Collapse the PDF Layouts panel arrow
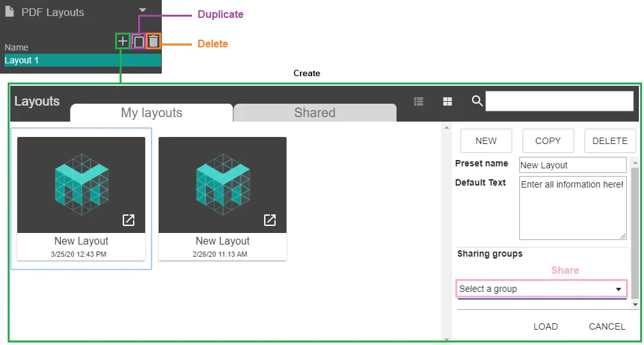The image size is (644, 345). pos(143,10)
